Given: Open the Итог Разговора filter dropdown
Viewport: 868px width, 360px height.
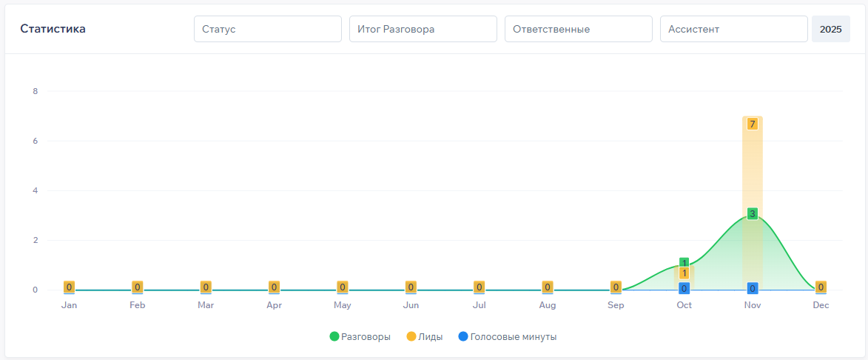Looking at the screenshot, I should pyautogui.click(x=423, y=29).
